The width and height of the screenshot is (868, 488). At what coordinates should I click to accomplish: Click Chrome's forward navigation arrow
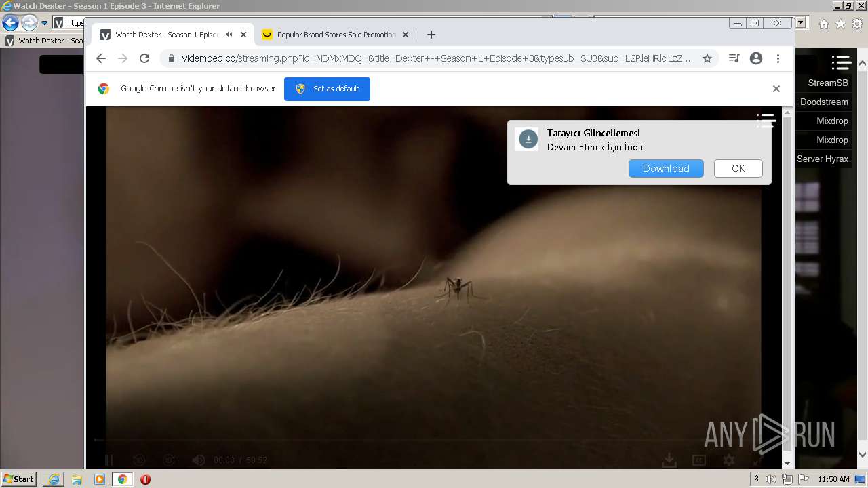pyautogui.click(x=123, y=58)
